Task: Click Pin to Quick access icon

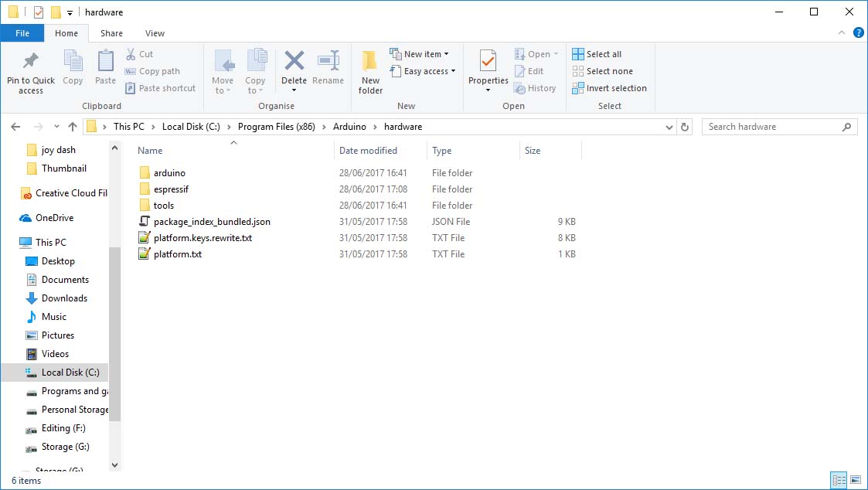Action: [30, 60]
